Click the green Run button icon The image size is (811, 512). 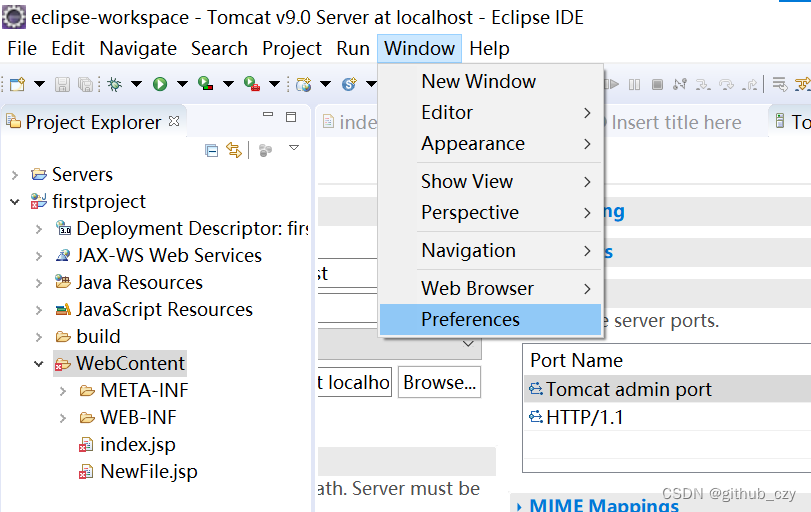pos(160,84)
